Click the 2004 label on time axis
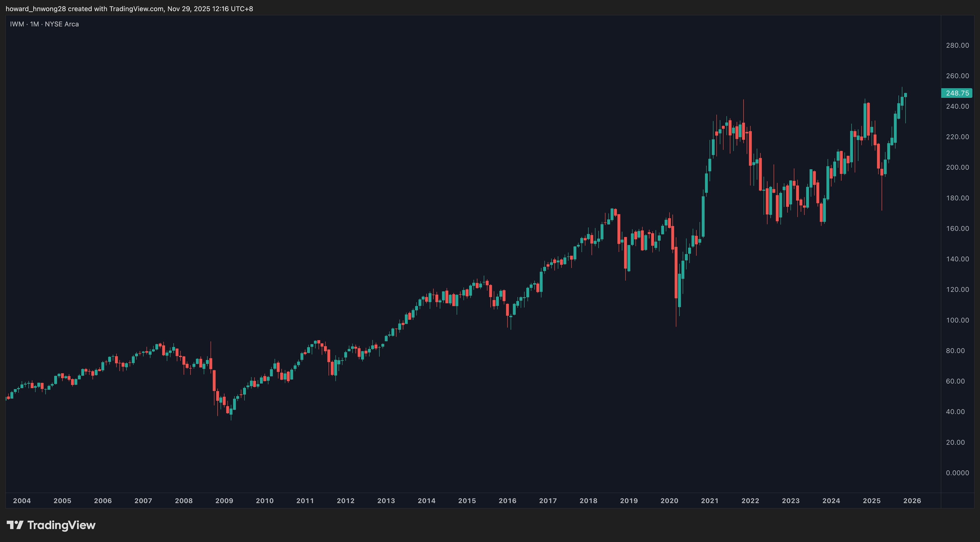 pos(22,501)
